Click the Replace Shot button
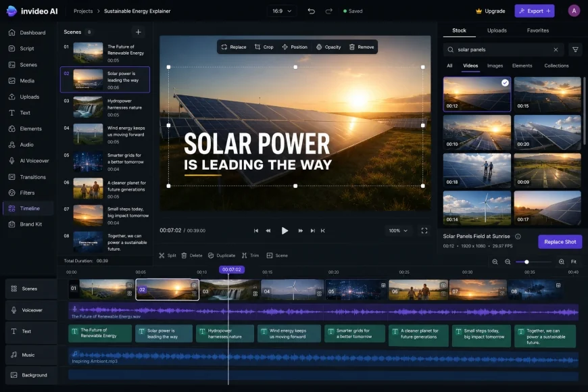 click(x=560, y=242)
